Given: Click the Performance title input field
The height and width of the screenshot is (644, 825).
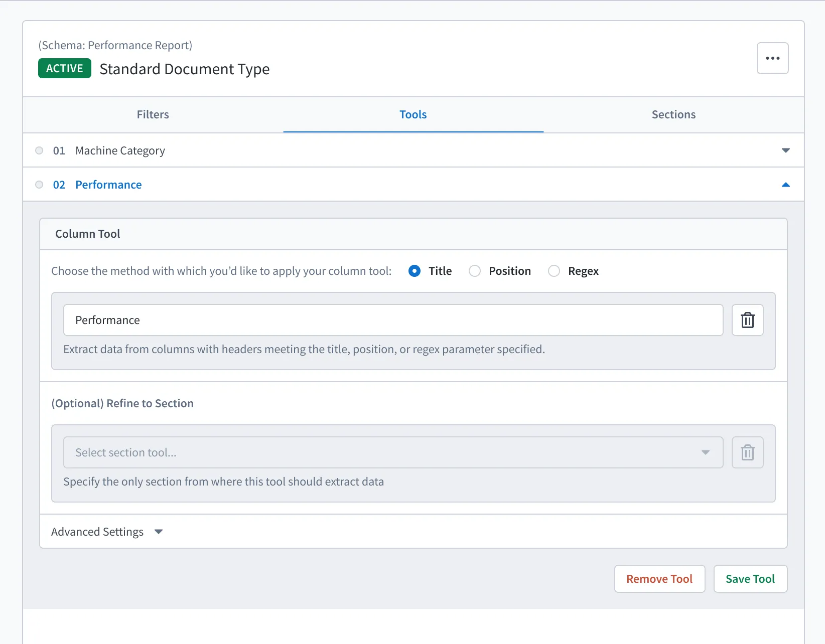Looking at the screenshot, I should (393, 320).
